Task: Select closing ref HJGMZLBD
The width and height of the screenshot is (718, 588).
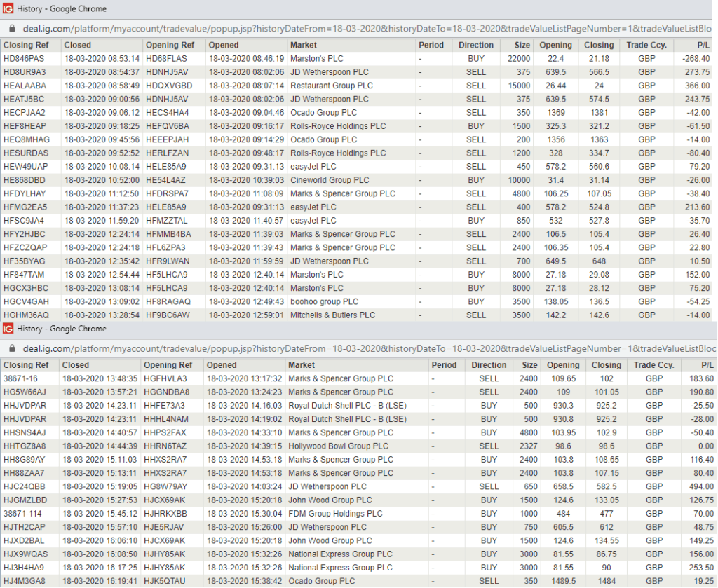Action: click(x=25, y=500)
